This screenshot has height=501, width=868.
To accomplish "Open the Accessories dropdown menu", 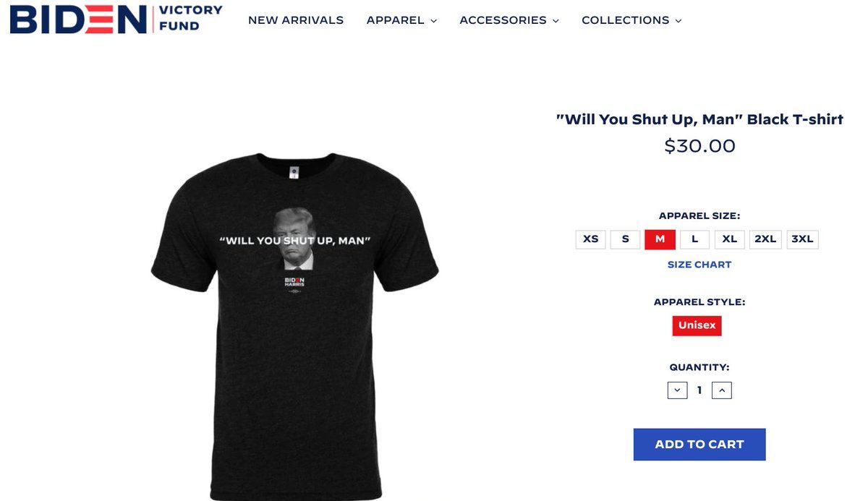I will [509, 20].
